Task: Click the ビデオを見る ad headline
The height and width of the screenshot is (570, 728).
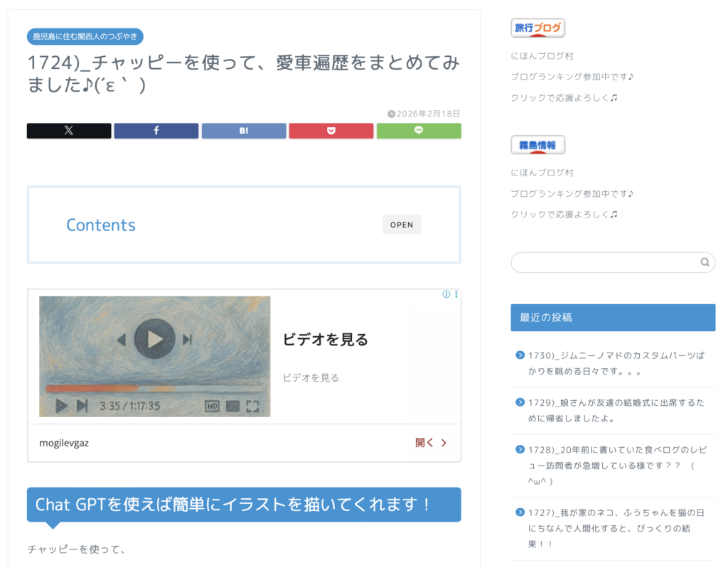Action: [326, 340]
